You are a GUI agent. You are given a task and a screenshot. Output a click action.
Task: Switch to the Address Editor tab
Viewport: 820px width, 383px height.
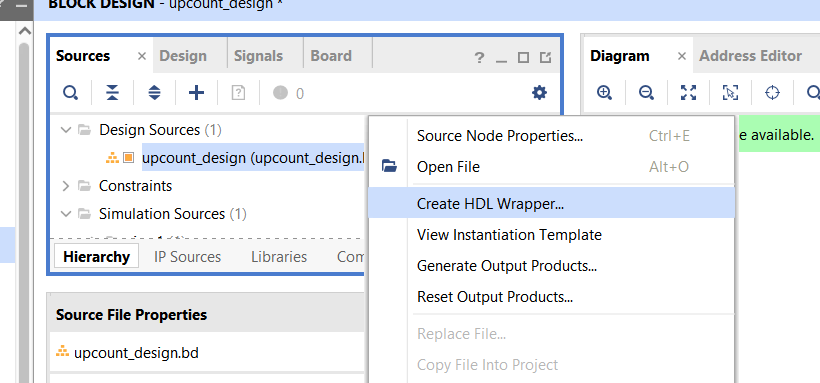click(x=750, y=56)
